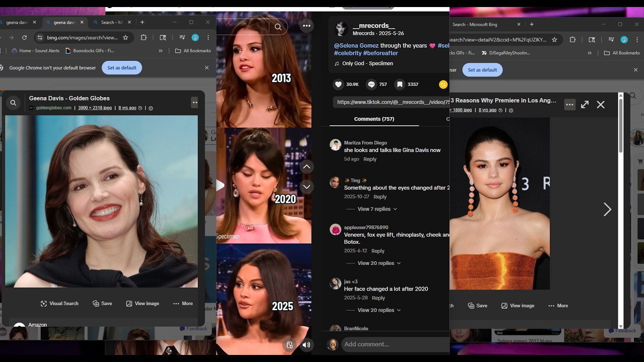Image resolution: width=644 pixels, height=362 pixels.
Task: Show next image with right arrow
Action: point(607,209)
